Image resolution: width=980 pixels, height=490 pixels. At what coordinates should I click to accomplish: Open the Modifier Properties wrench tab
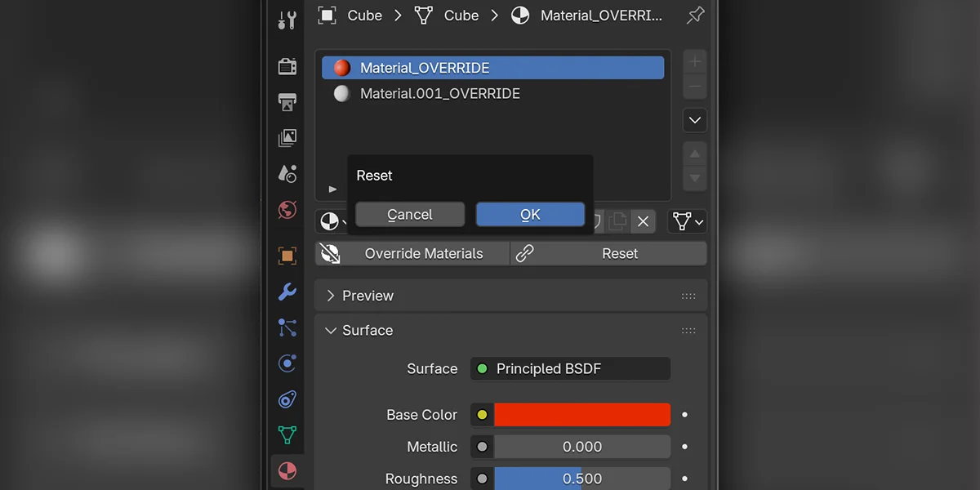coord(287,292)
